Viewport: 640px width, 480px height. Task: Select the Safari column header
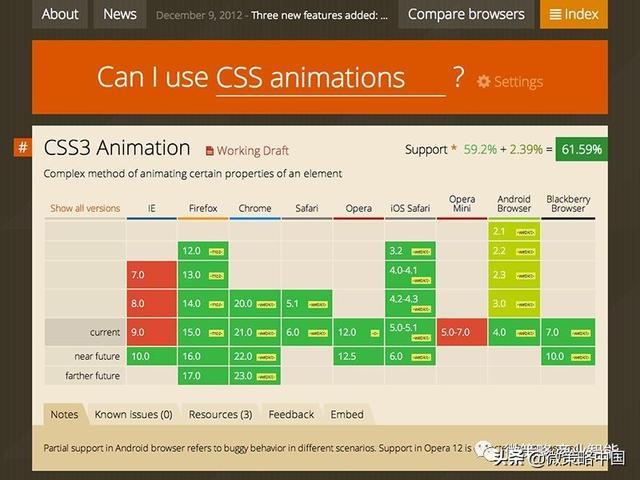point(307,208)
